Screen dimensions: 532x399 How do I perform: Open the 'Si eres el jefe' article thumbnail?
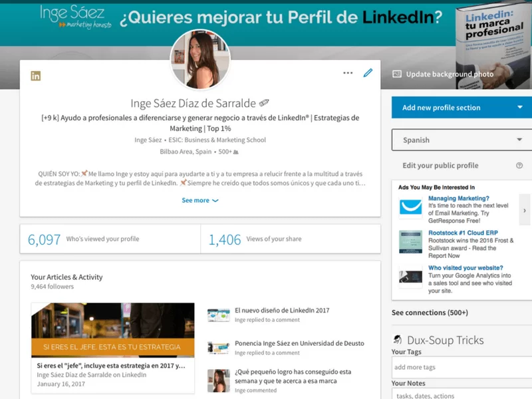point(112,330)
